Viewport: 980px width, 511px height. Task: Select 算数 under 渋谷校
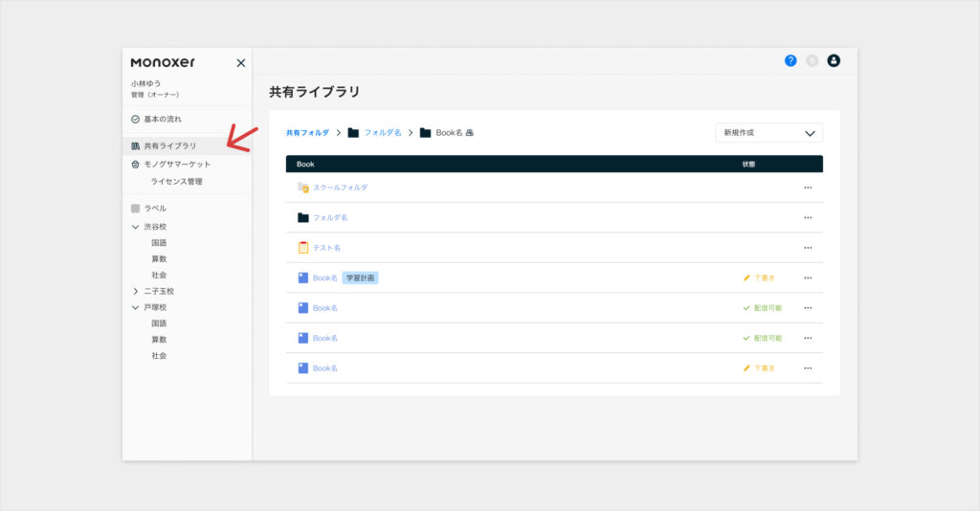coord(159,258)
